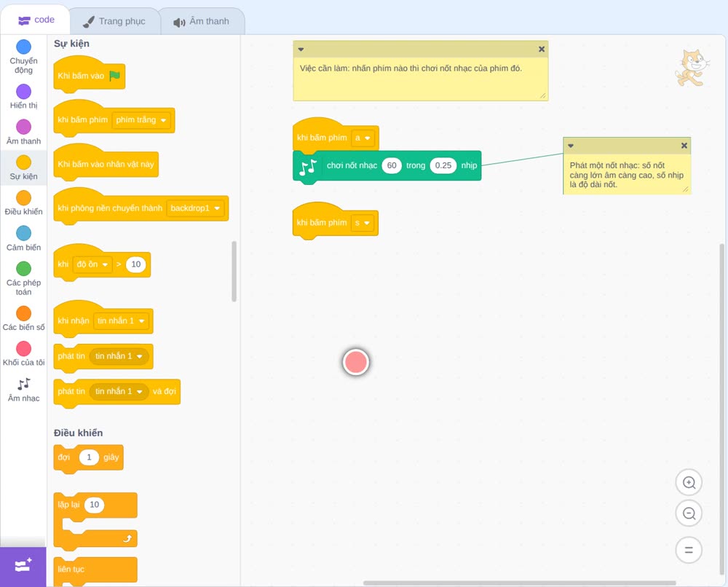Screen dimensions: 728x587
Task: Switch to the Trang phục tab
Action: (114, 21)
